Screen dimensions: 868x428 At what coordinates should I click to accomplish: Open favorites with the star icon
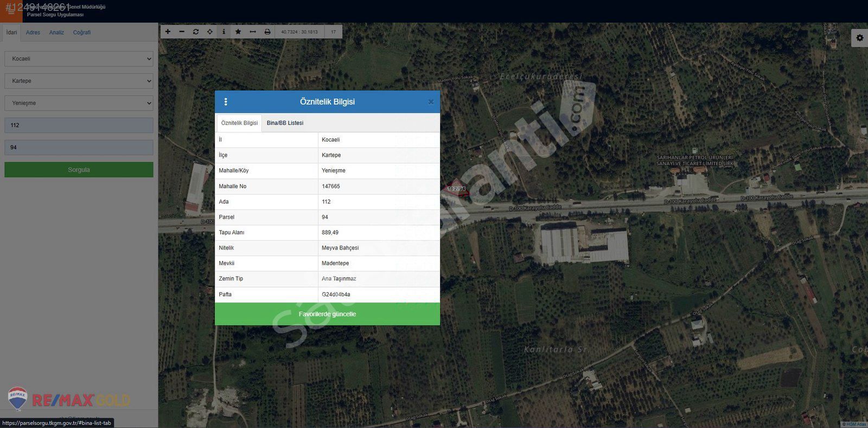238,32
